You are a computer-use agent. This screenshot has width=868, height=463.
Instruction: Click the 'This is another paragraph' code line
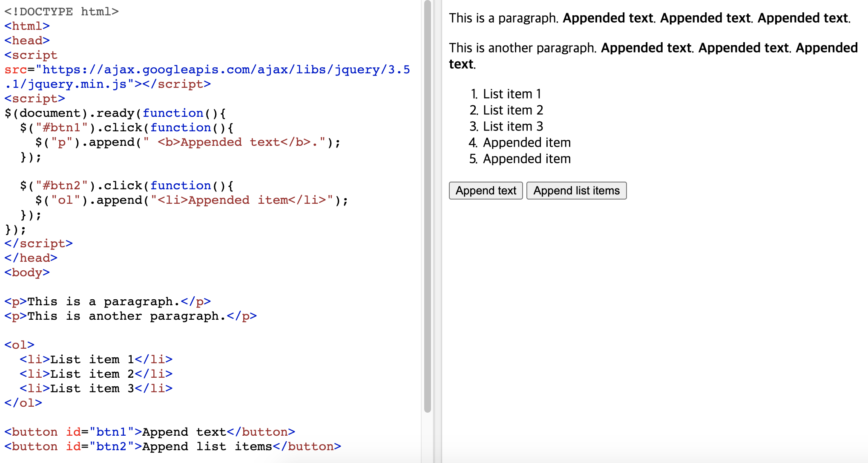pos(130,316)
